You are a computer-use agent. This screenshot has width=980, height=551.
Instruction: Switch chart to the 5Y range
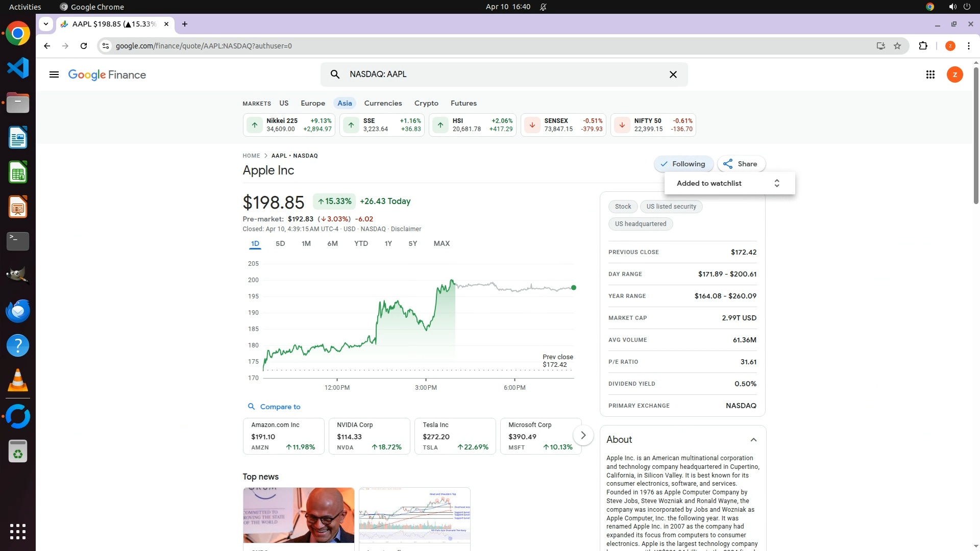point(412,243)
